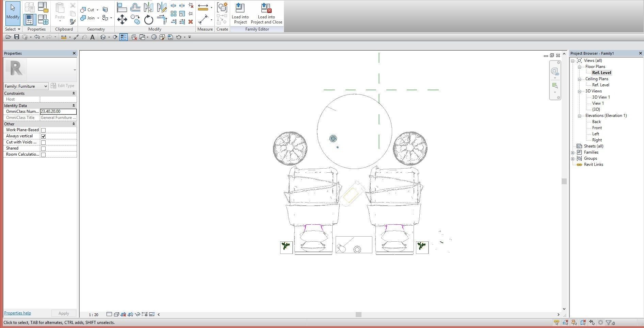The height and width of the screenshot is (328, 644).
Task: Click the OmniClass Number input field
Action: (58, 111)
